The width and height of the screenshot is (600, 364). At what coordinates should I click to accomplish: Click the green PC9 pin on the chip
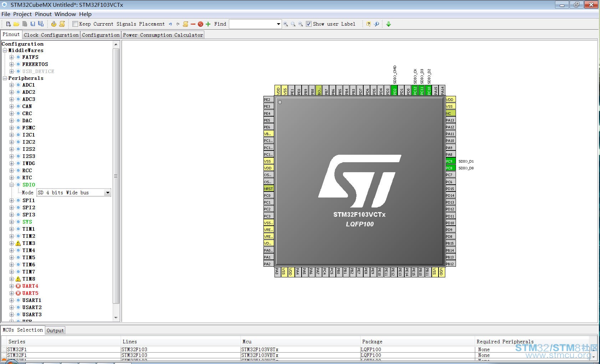pos(451,161)
